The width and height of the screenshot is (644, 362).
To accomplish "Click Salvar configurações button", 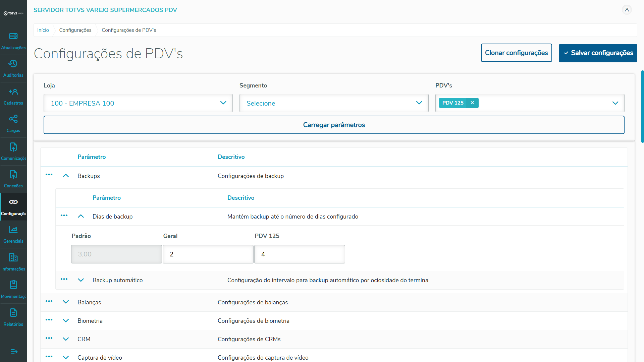I will 598,53.
